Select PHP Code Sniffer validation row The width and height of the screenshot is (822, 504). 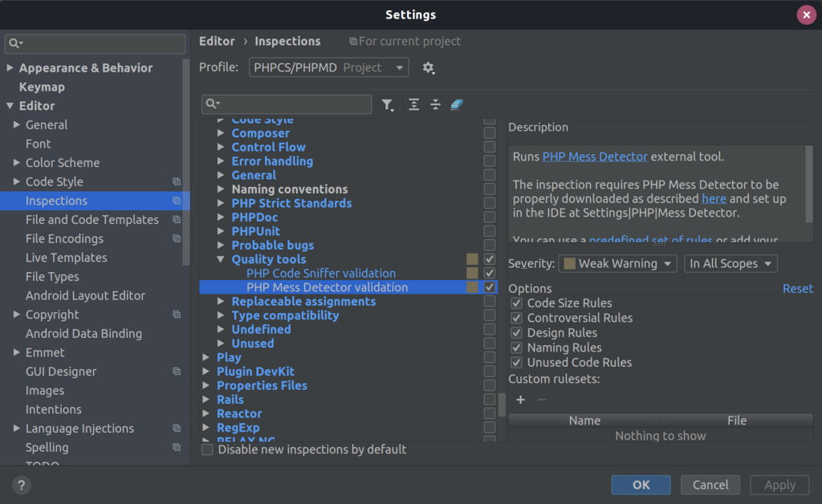tap(348, 273)
